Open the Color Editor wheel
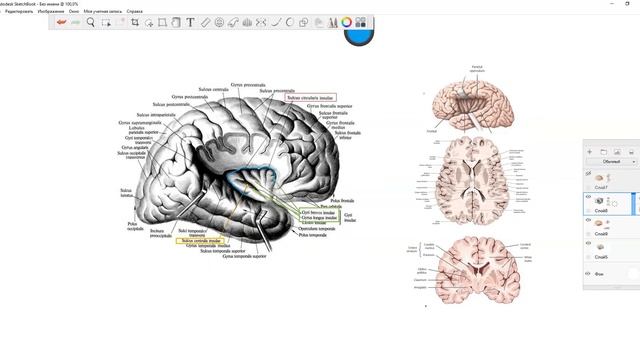Image resolution: width=640 pixels, height=360 pixels. click(x=347, y=22)
